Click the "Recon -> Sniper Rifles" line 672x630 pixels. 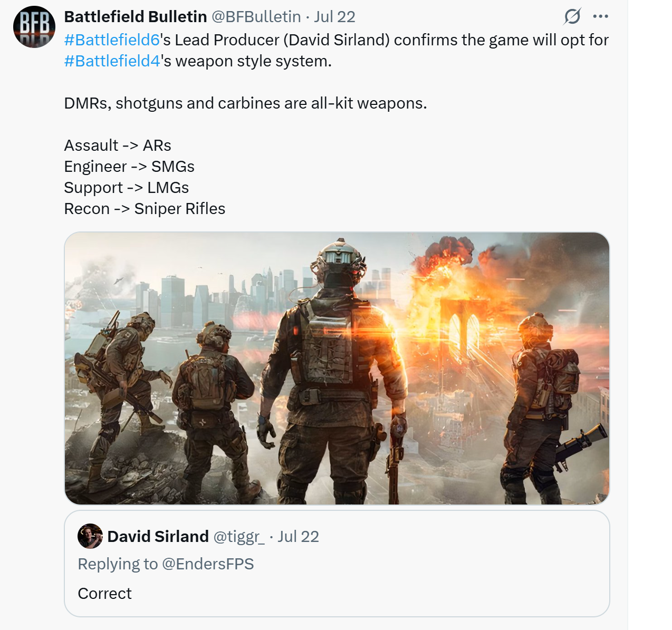click(x=145, y=209)
